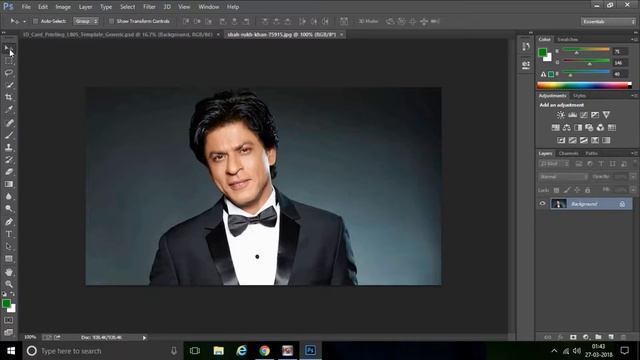Add a Photo Filter adjustment
Screen dimensions: 640x360
pyautogui.click(x=589, y=128)
